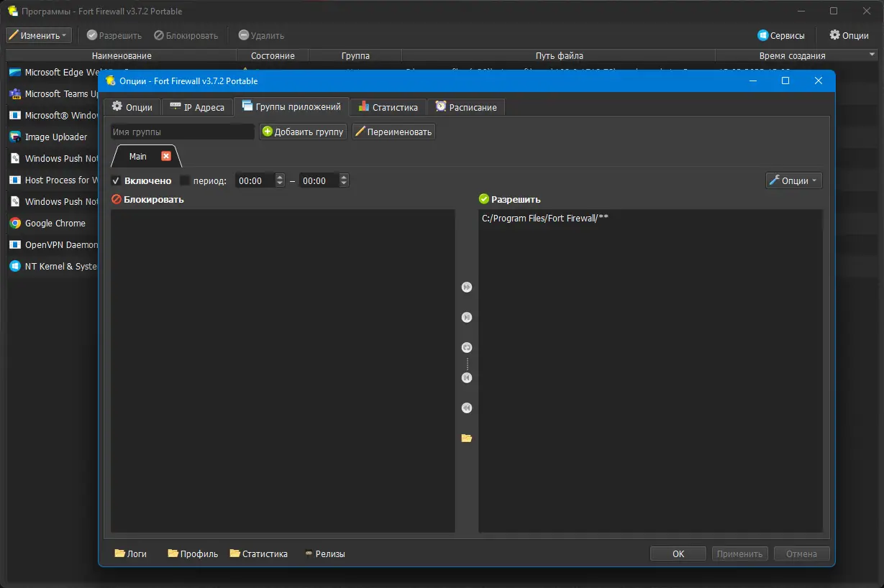Viewport: 884px width, 588px height.
Task: Click the move-selected-left arrow icon
Action: [x=466, y=377]
